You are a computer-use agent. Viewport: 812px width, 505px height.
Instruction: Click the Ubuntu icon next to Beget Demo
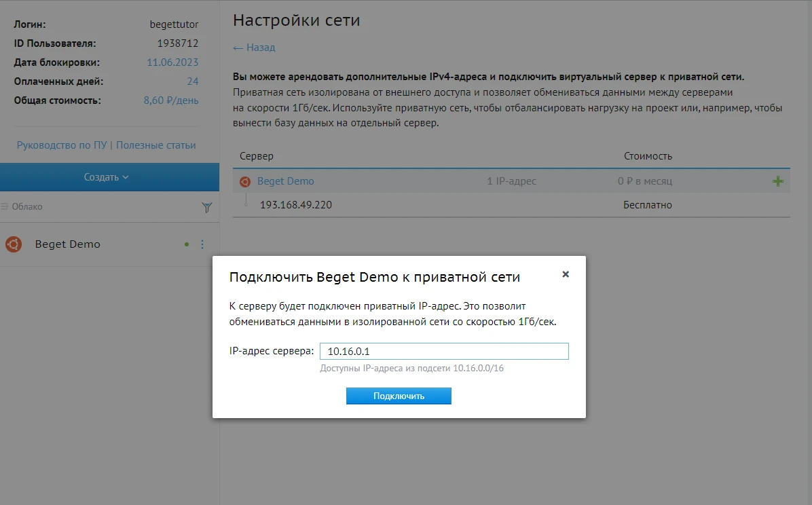[13, 244]
